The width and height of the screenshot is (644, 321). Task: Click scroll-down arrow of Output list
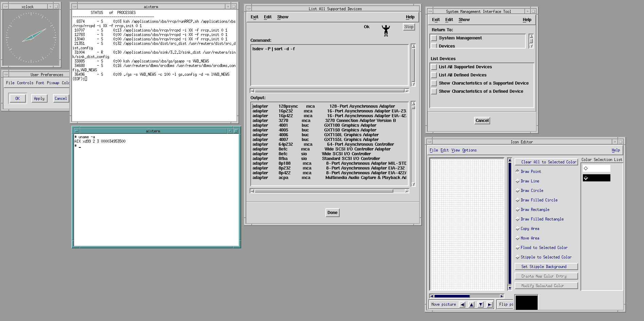pyautogui.click(x=413, y=184)
